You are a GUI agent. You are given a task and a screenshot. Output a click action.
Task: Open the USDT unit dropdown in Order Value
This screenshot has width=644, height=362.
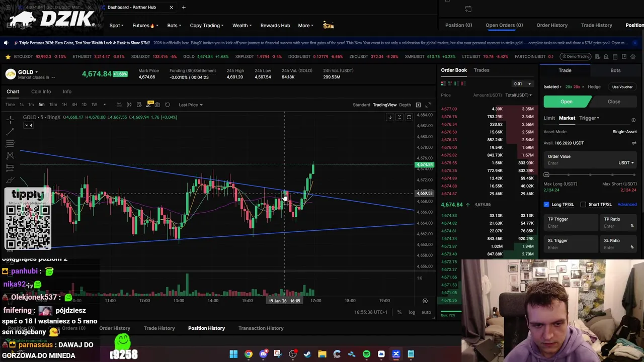point(626,163)
